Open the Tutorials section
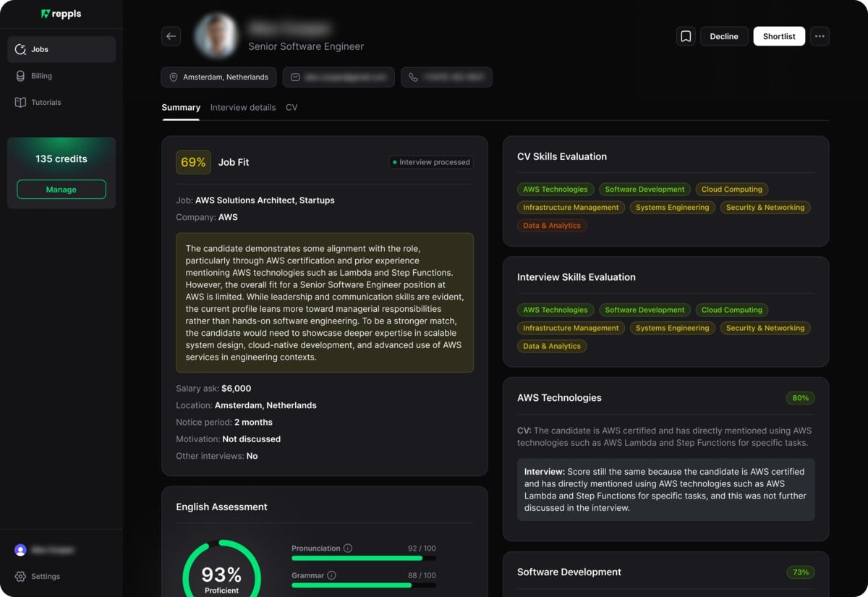 coord(46,103)
